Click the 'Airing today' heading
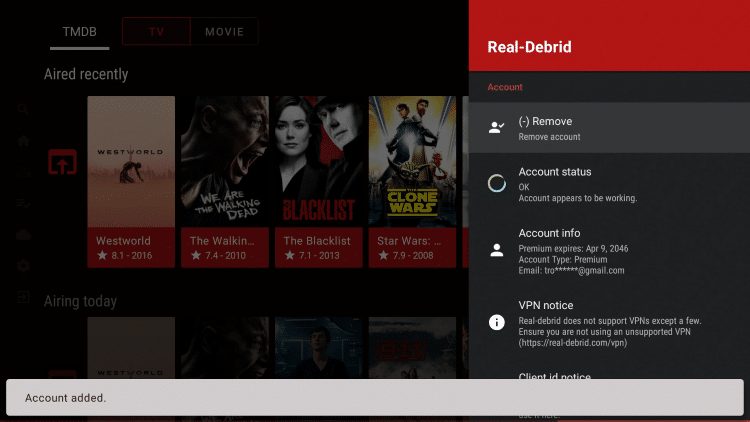 point(80,301)
